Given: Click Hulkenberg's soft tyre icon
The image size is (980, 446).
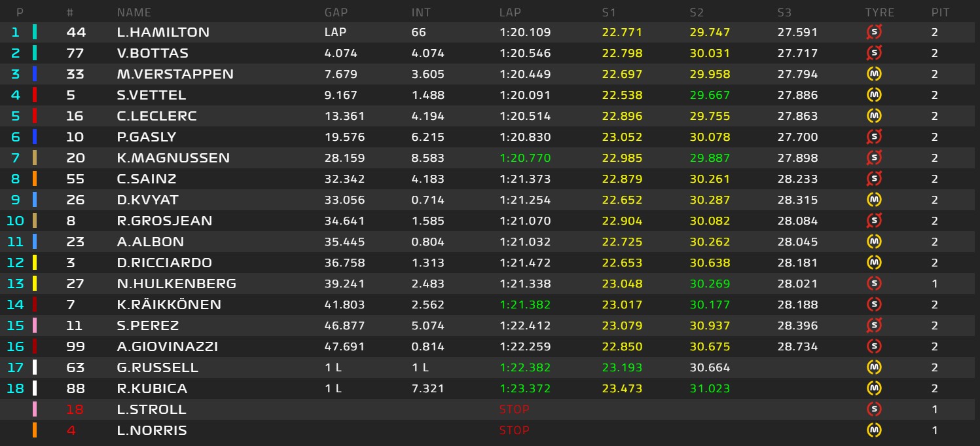Looking at the screenshot, I should [873, 284].
